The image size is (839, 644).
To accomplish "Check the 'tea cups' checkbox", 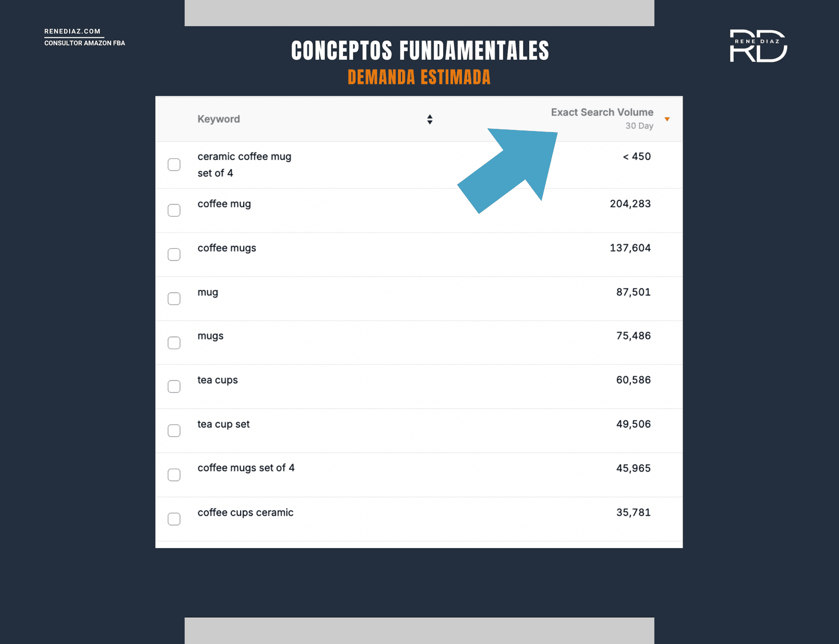I will 174,387.
